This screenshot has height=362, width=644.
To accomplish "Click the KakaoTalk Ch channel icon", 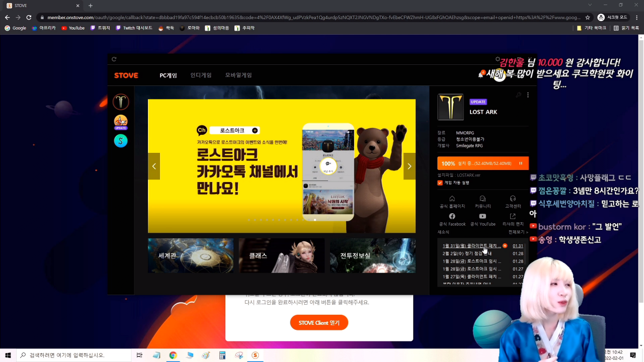I will coord(202,131).
